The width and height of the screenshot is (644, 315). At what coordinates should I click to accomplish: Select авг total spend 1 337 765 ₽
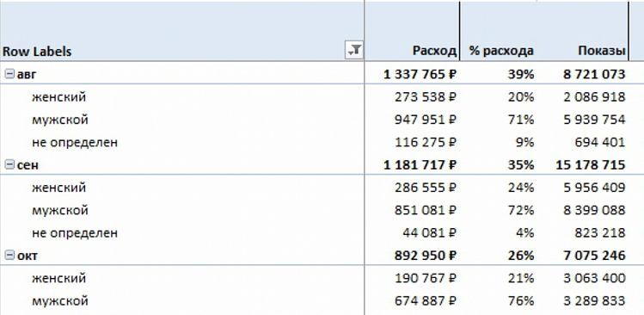tap(420, 74)
